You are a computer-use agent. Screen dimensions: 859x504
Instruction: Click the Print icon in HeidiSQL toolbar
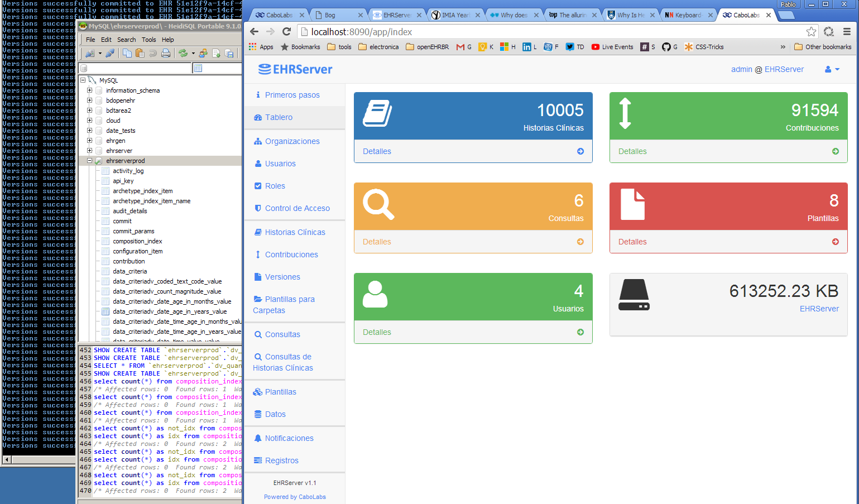(166, 53)
